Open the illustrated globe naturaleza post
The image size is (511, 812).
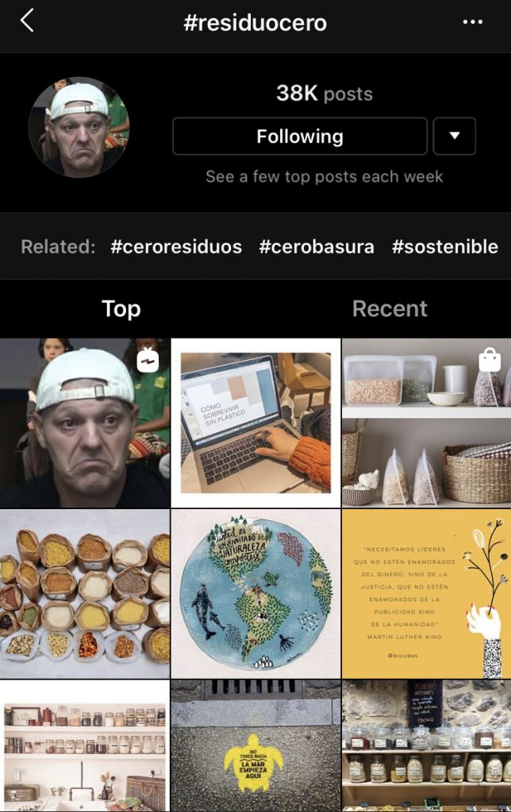pos(255,594)
